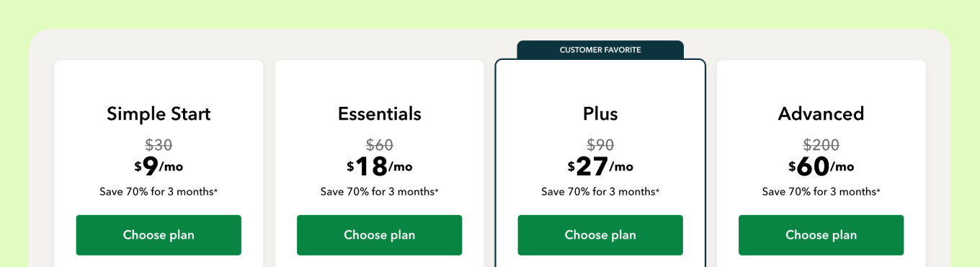Image resolution: width=980 pixels, height=267 pixels.
Task: Click the Customer Favorite badge
Action: 600,50
